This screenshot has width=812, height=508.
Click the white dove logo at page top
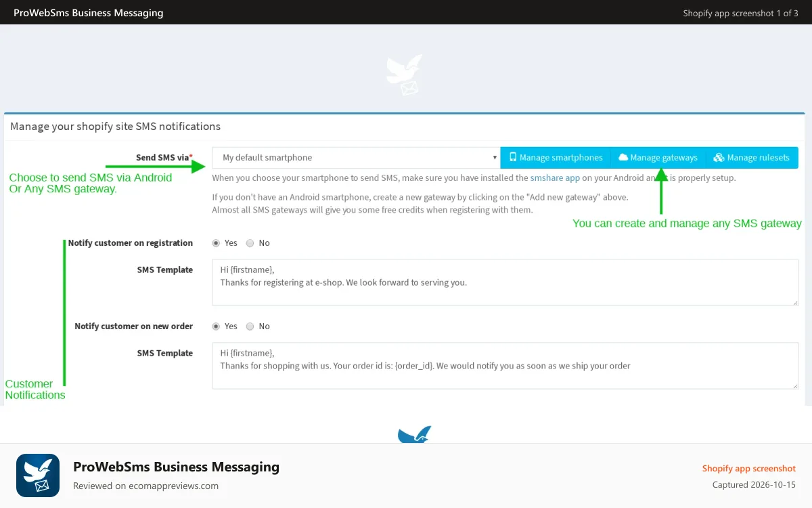click(x=405, y=75)
